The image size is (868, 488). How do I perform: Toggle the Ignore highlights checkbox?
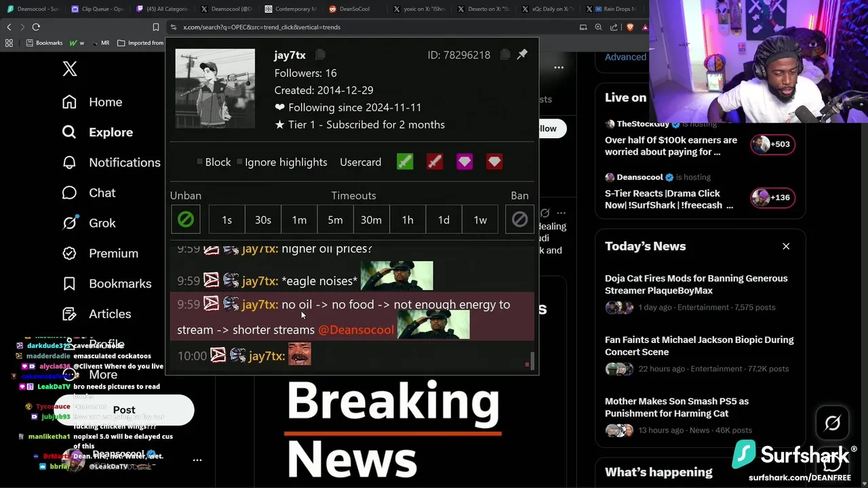240,162
